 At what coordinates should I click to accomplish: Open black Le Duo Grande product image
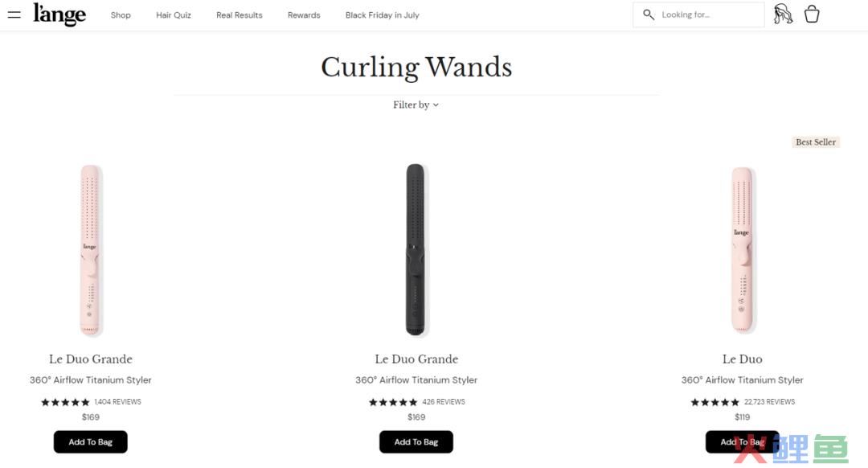tap(416, 249)
